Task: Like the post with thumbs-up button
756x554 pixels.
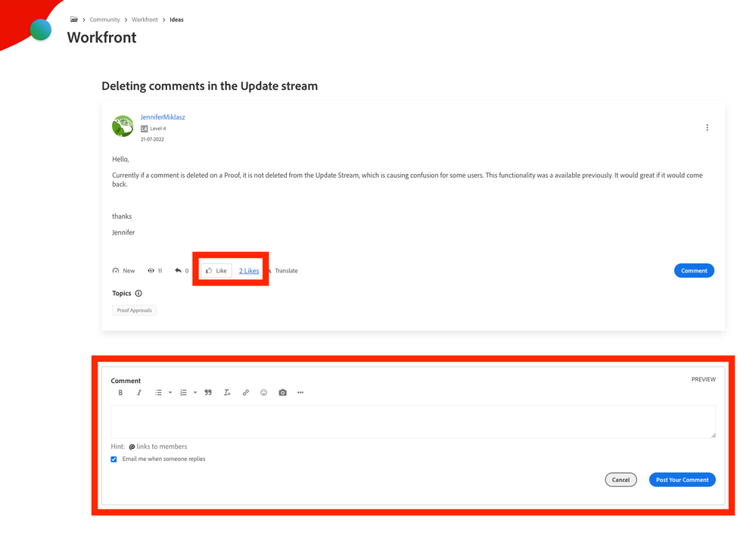Action: click(x=216, y=271)
